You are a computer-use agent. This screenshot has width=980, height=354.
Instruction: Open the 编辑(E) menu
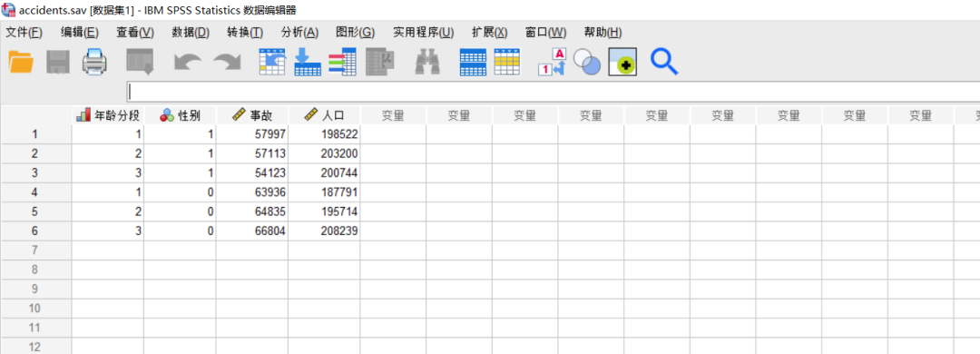pyautogui.click(x=79, y=33)
